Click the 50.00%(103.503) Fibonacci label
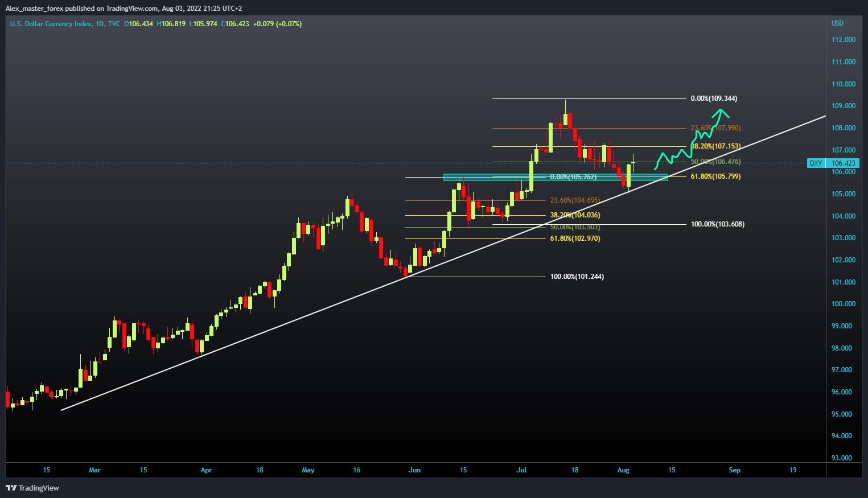The width and height of the screenshot is (868, 498). (575, 227)
